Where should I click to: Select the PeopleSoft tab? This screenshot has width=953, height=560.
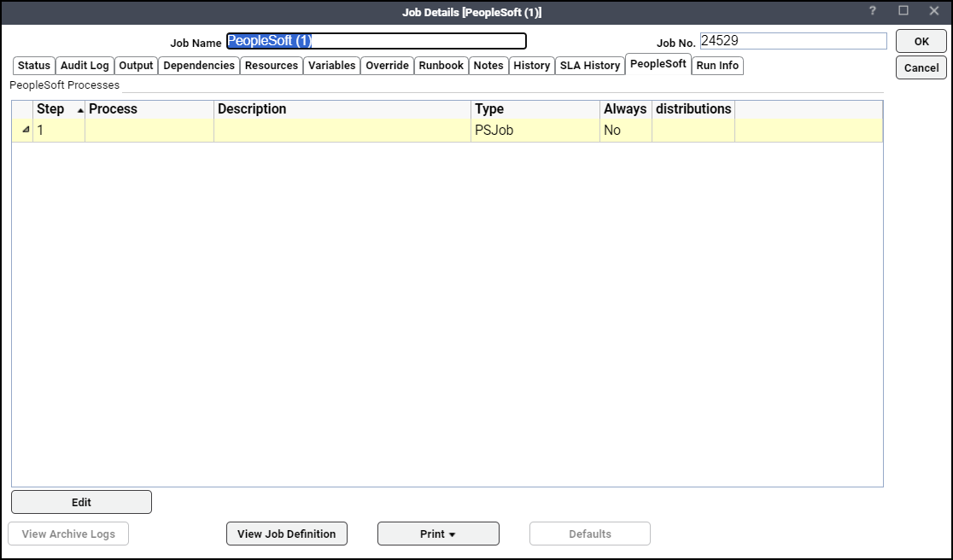pos(658,64)
